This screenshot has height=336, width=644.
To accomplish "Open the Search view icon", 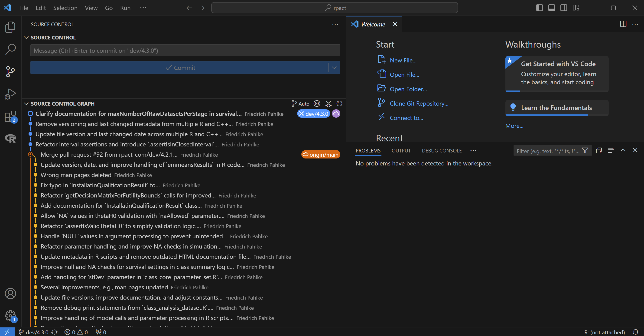I will pyautogui.click(x=10, y=49).
